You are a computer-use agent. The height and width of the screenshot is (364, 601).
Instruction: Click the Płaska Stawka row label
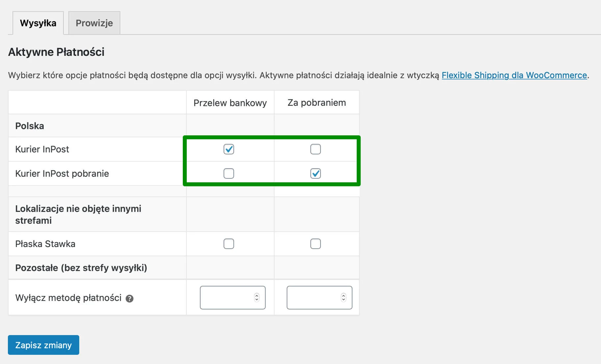click(45, 244)
